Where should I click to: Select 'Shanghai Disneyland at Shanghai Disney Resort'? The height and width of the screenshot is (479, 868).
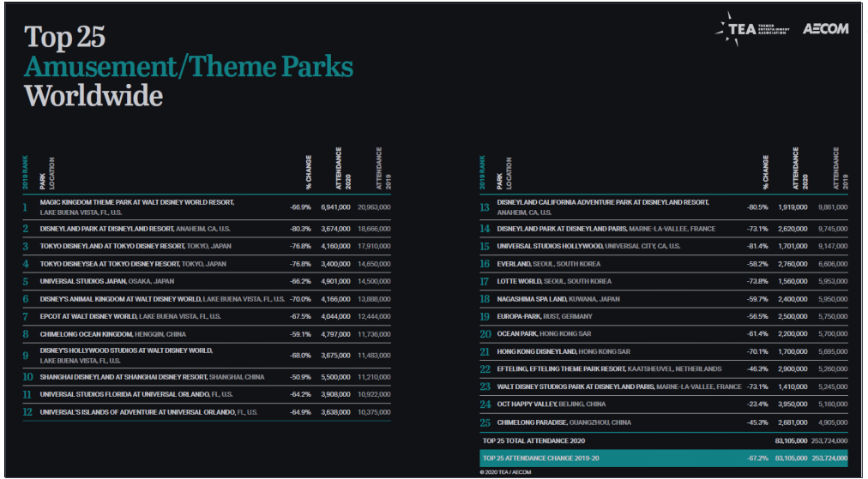[124, 377]
